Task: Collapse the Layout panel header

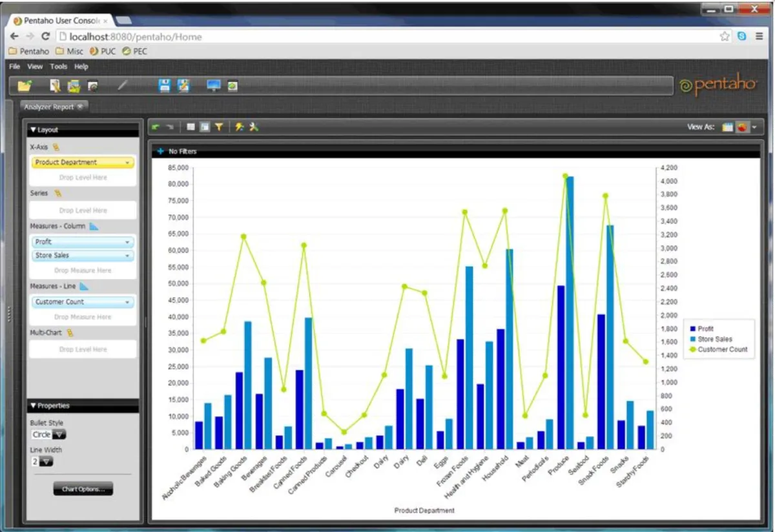Action: click(83, 130)
